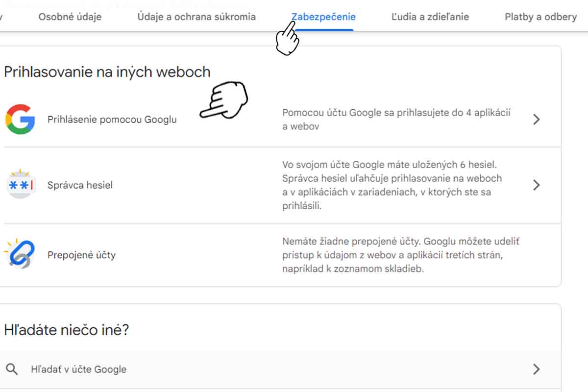The width and height of the screenshot is (588, 392).
Task: Open the Prepojené účty label
Action: pyautogui.click(x=81, y=255)
